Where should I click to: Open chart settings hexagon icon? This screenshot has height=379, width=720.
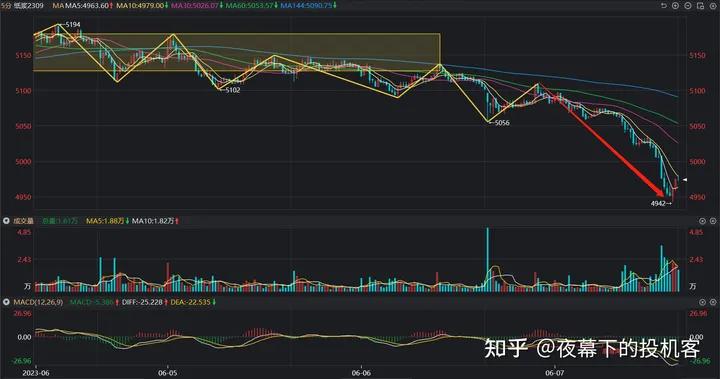point(713,6)
